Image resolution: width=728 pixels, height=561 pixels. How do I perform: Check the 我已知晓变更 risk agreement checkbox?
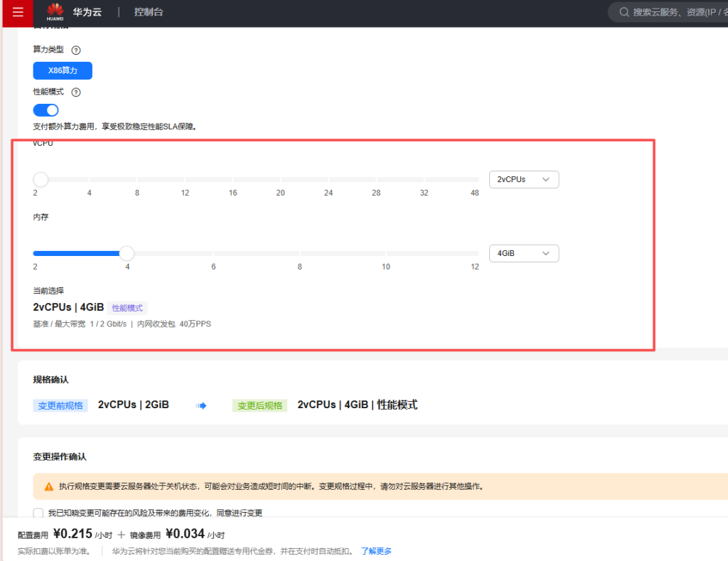coord(38,513)
